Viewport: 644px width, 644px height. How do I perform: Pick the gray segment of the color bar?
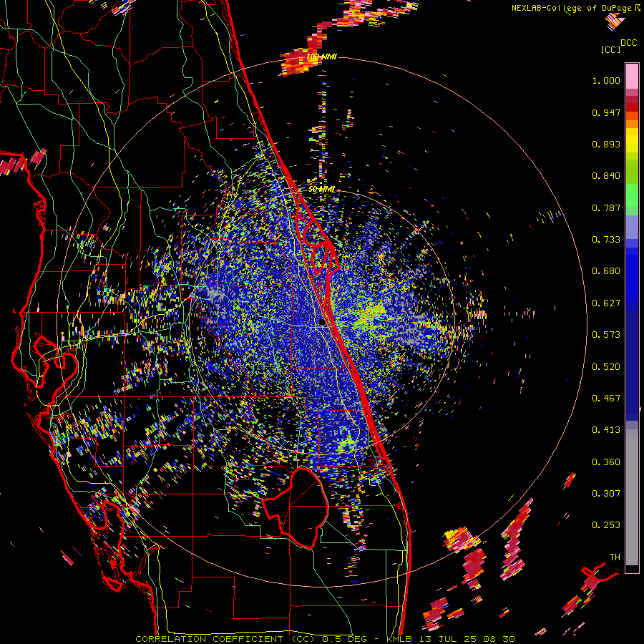[x=632, y=497]
